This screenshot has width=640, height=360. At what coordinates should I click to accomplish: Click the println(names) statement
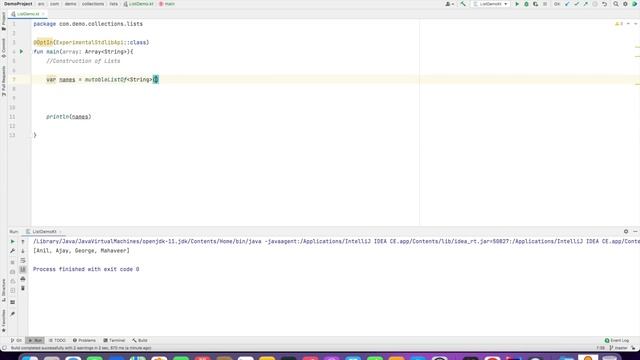coord(69,117)
